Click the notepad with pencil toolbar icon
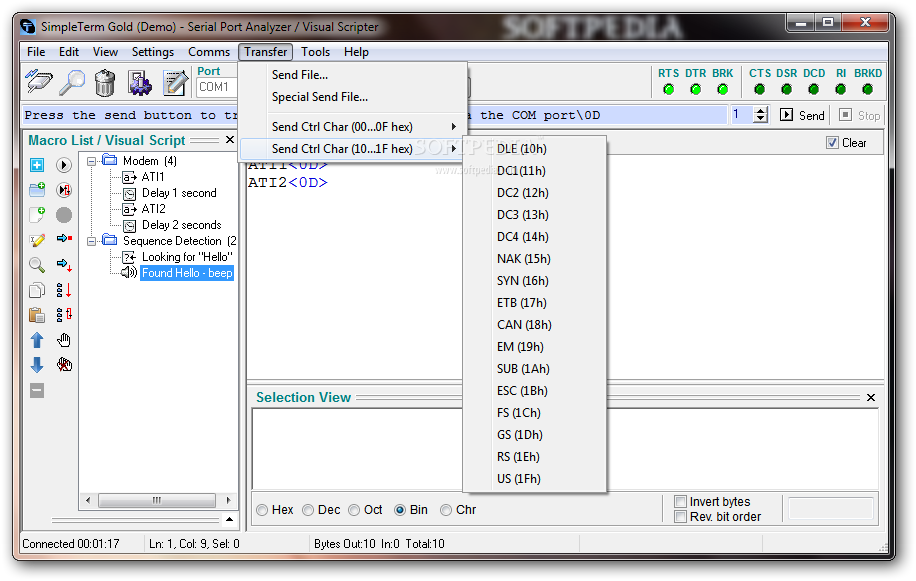 (x=175, y=82)
